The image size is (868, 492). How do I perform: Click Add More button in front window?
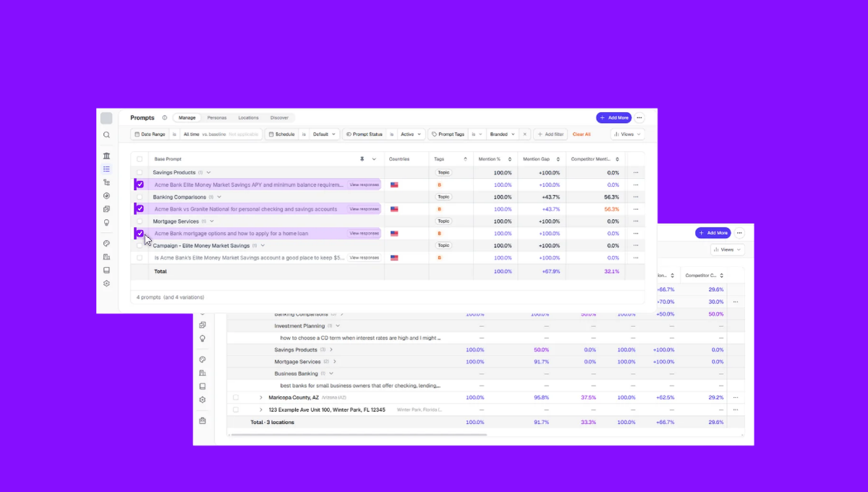click(613, 118)
